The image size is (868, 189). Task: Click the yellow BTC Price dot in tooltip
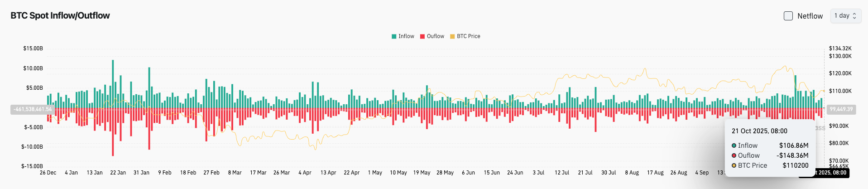click(x=734, y=165)
